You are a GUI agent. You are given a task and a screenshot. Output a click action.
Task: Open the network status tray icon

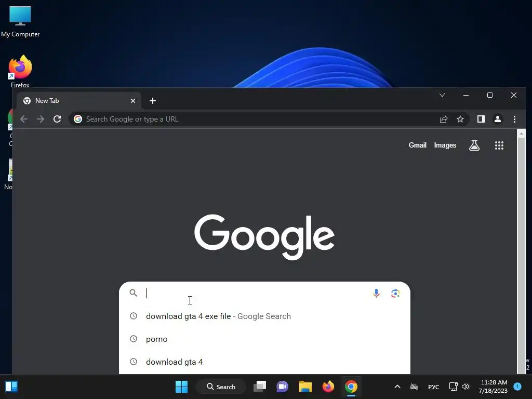453,387
